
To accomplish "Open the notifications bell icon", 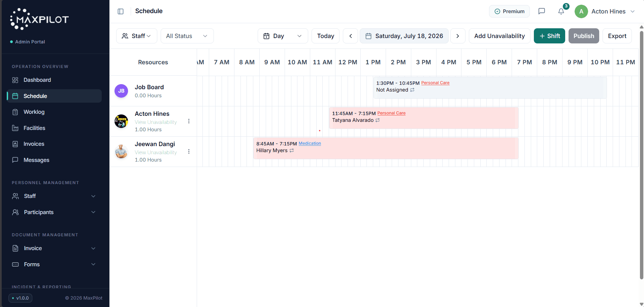I will click(561, 11).
